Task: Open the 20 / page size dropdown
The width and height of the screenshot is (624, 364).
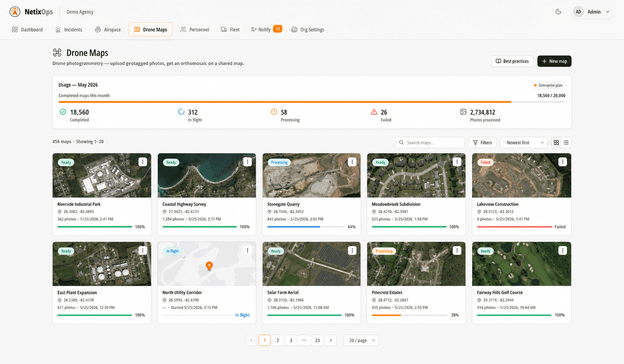Action: [361, 340]
